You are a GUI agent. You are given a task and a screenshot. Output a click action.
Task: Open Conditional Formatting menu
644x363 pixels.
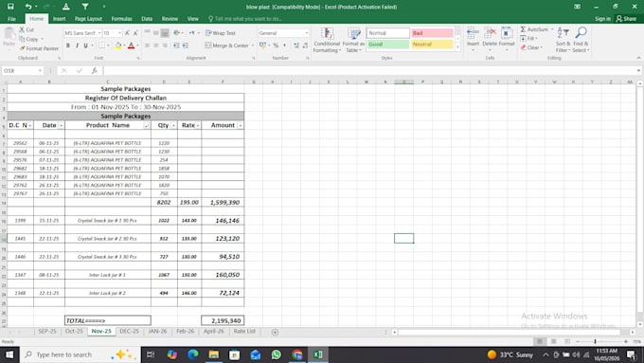click(327, 40)
